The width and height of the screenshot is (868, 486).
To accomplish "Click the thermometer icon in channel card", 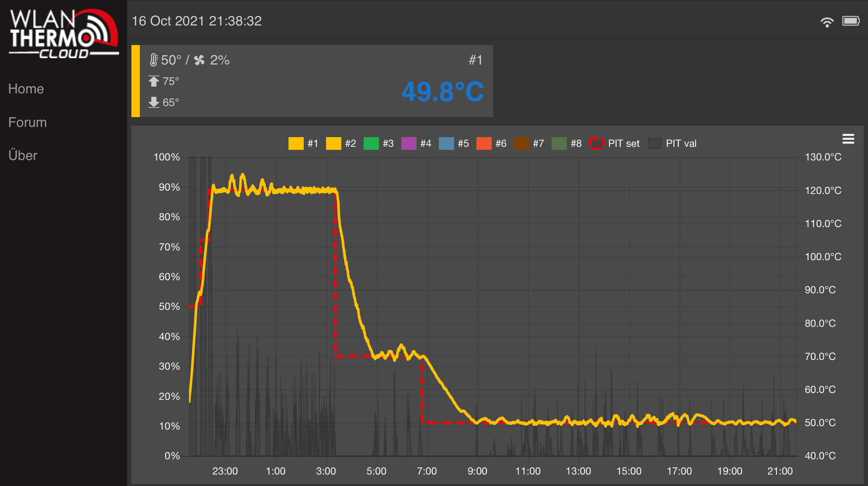I will [154, 60].
